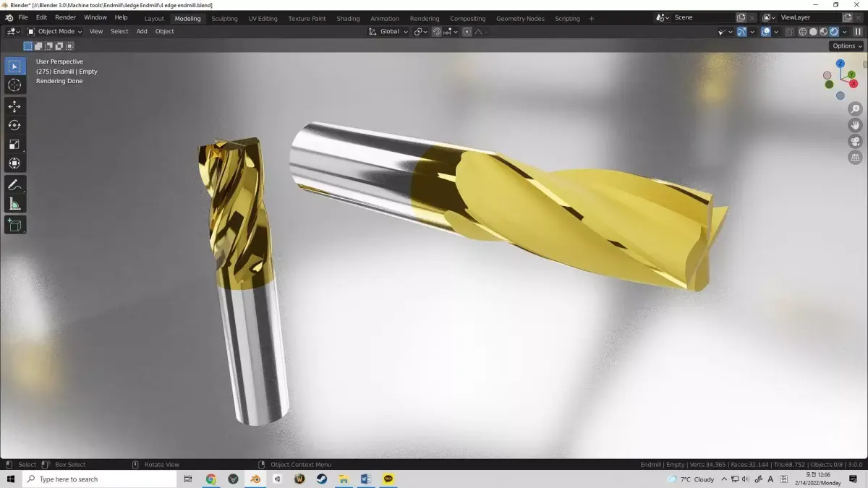Select the Cursor tool

[x=14, y=85]
